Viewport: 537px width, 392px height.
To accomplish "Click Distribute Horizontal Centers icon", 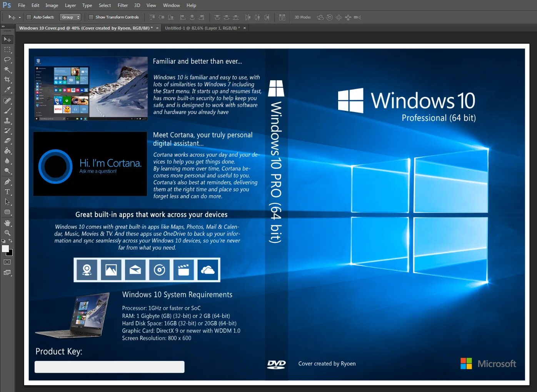I will pyautogui.click(x=257, y=17).
